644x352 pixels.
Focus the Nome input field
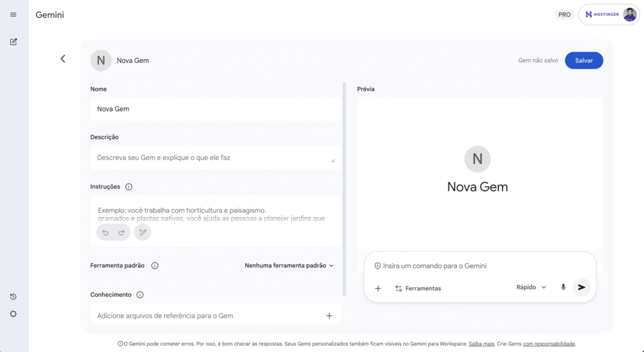tap(216, 109)
